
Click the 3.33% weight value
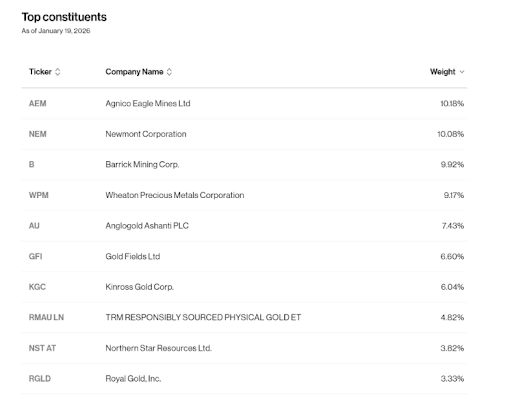click(452, 379)
